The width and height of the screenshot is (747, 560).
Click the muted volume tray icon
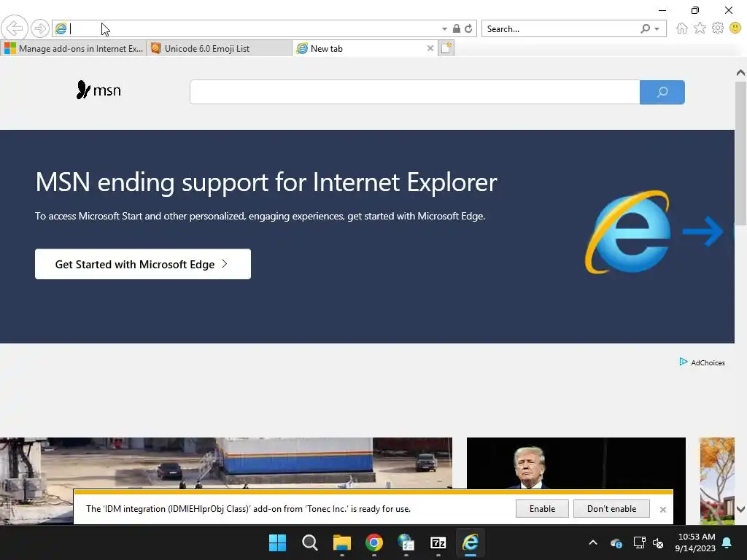(x=658, y=542)
